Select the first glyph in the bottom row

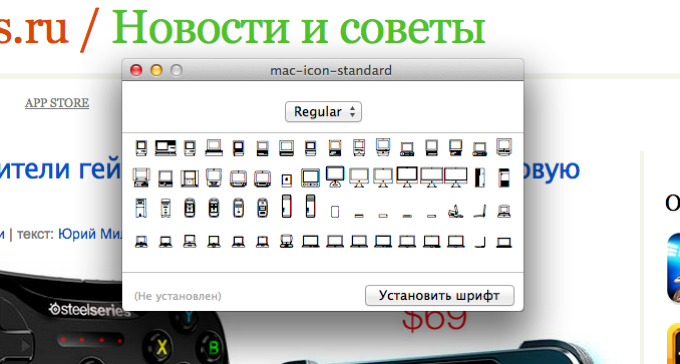[x=141, y=241]
